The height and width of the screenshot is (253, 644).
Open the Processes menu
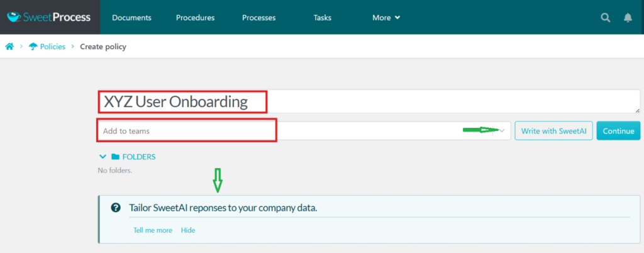[258, 18]
